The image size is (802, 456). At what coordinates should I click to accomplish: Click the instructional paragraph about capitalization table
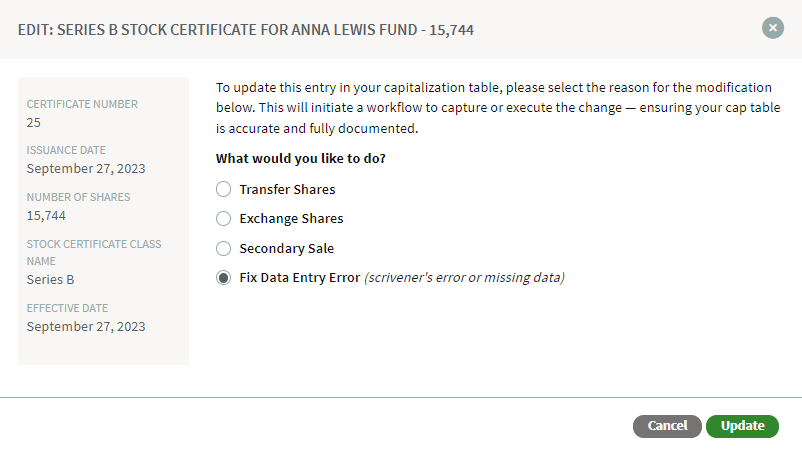tap(498, 108)
